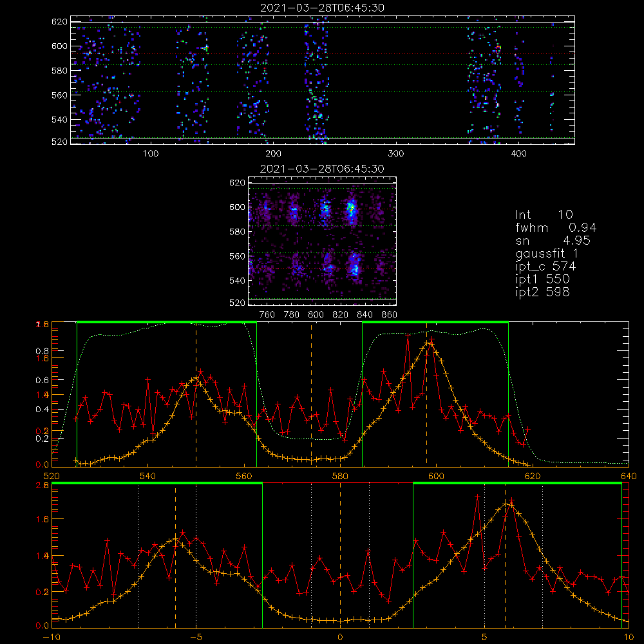Click the 'ipt2 598' readout
The width and height of the screenshot is (644, 644).
click(542, 292)
